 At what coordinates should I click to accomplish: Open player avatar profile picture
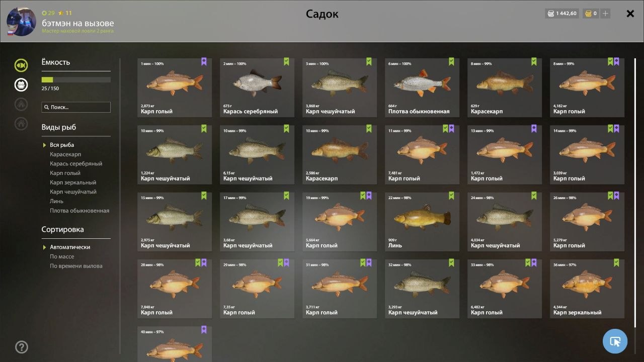pyautogui.click(x=21, y=21)
